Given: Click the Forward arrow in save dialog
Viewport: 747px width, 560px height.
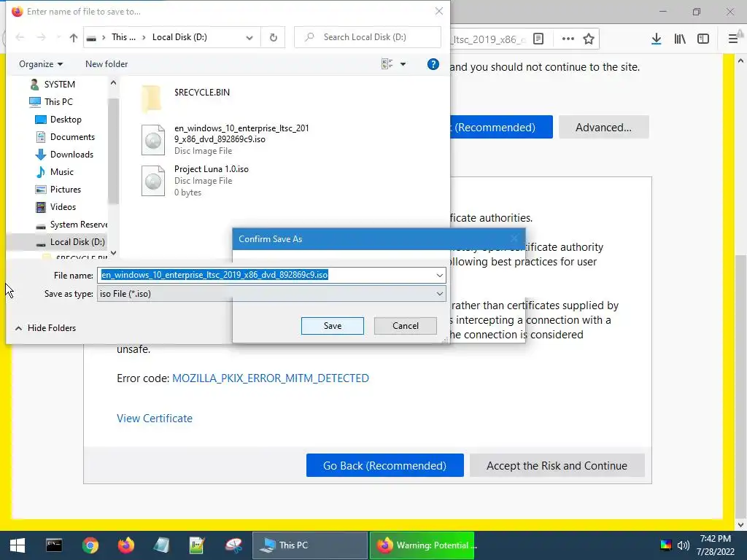Looking at the screenshot, I should point(42,37).
